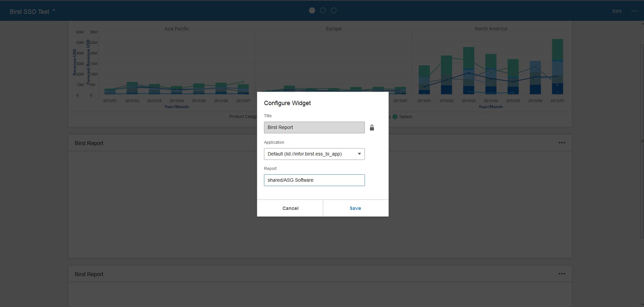Click the Tablets legend color dot

point(395,117)
